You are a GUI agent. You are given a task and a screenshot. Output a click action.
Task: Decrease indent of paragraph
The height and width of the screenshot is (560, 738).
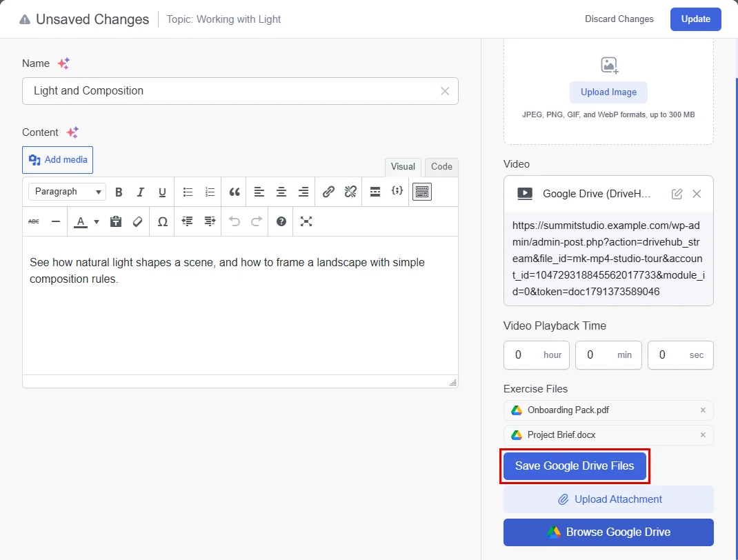[x=188, y=221]
